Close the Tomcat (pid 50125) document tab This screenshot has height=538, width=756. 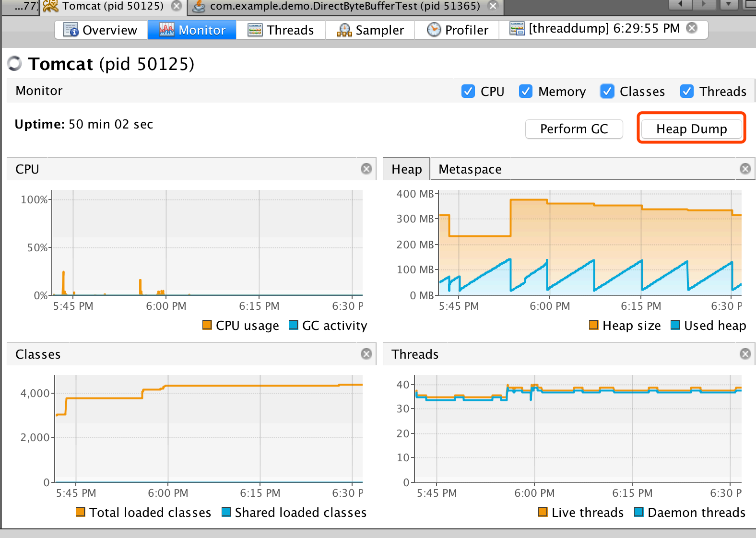coord(177,6)
